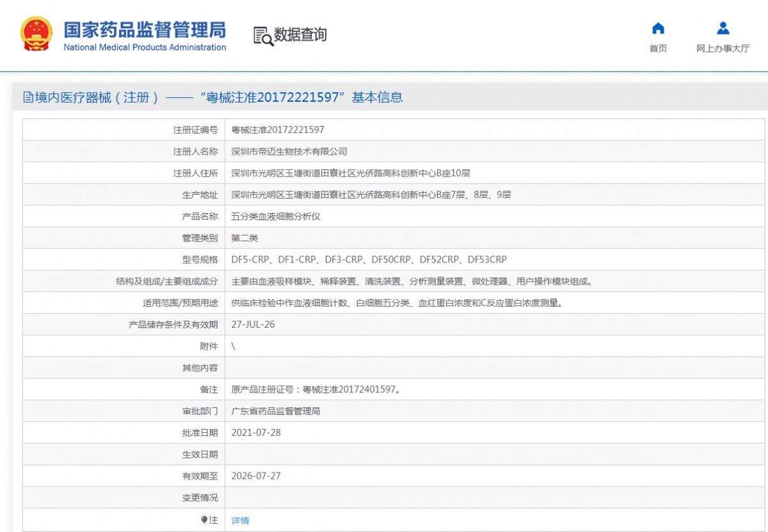Click the 数据查询 magnifier-document icon
The image size is (768, 532).
[261, 35]
